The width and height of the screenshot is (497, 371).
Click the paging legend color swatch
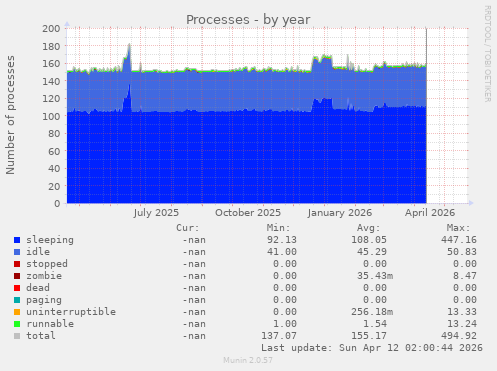point(17,300)
